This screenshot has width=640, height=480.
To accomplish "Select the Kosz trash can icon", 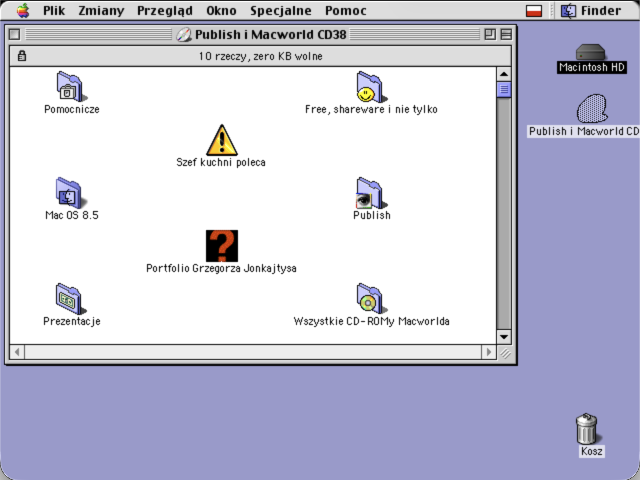I will (x=587, y=428).
